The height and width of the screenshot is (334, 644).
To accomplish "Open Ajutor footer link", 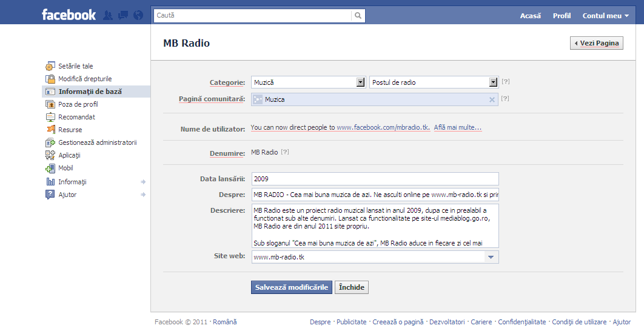I will coord(622,322).
